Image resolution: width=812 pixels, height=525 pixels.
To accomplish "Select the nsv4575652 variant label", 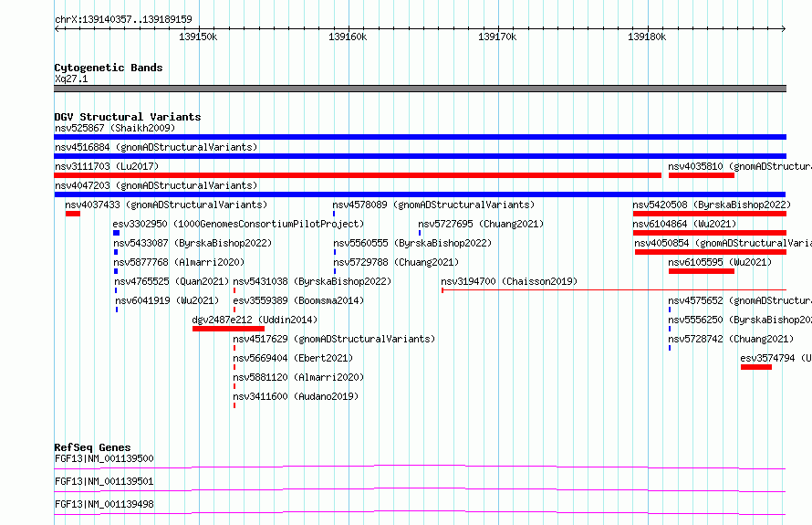I will point(740,300).
